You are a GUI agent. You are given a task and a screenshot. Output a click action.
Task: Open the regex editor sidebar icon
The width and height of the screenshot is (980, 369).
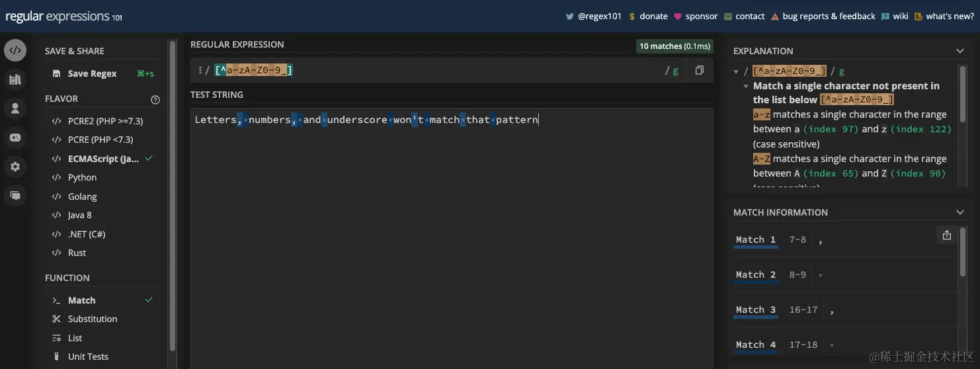point(15,50)
